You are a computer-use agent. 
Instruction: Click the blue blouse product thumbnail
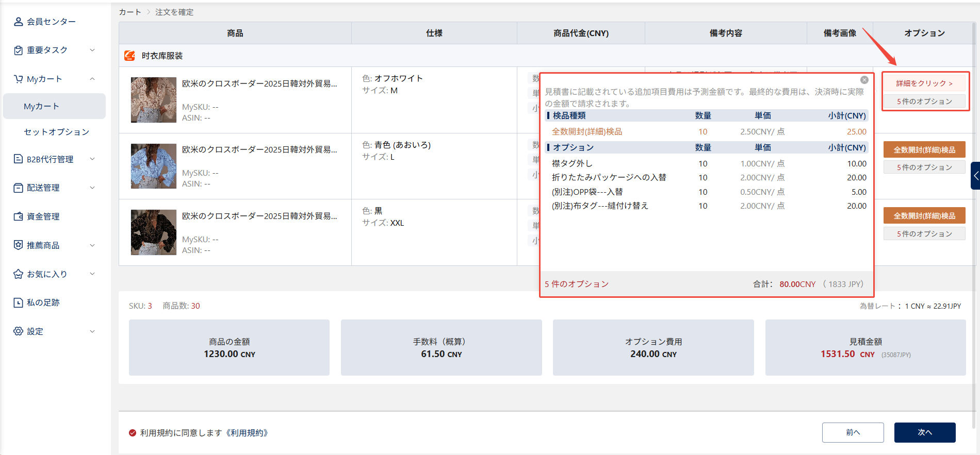click(x=154, y=166)
